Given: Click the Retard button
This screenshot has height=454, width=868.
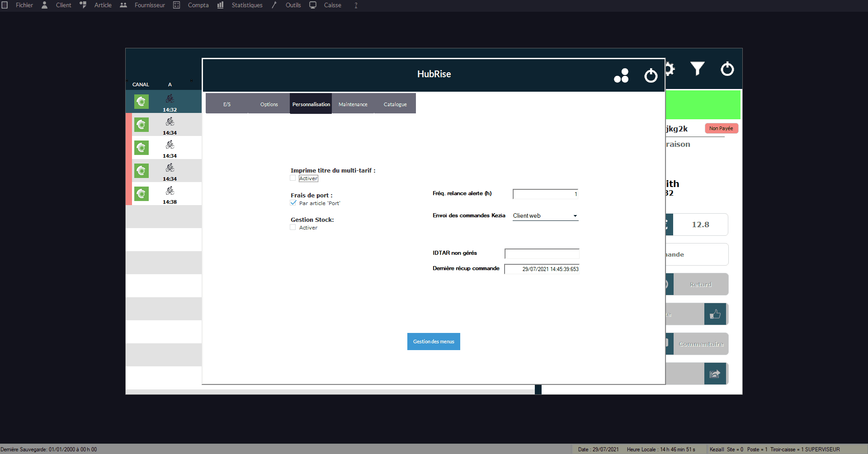Looking at the screenshot, I should pos(700,284).
